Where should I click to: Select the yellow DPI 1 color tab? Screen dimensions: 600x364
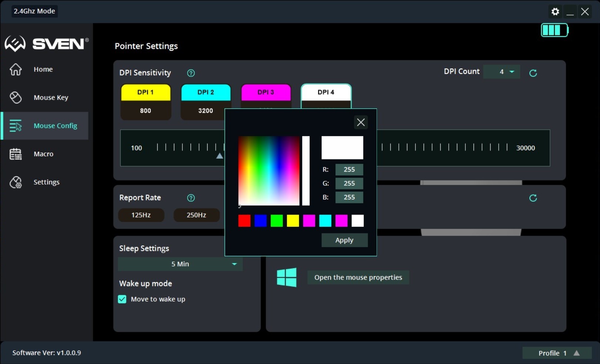tap(146, 92)
